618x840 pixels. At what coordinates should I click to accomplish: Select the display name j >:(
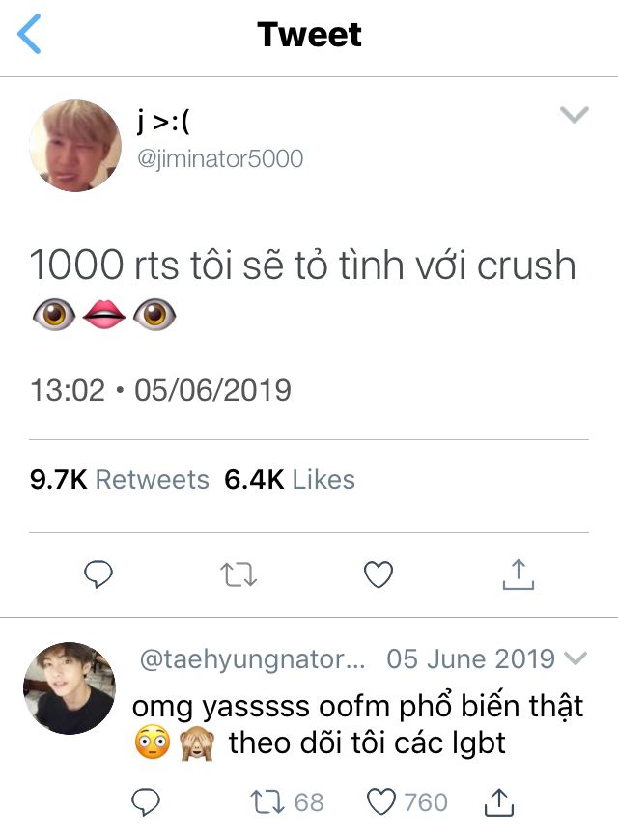click(163, 121)
